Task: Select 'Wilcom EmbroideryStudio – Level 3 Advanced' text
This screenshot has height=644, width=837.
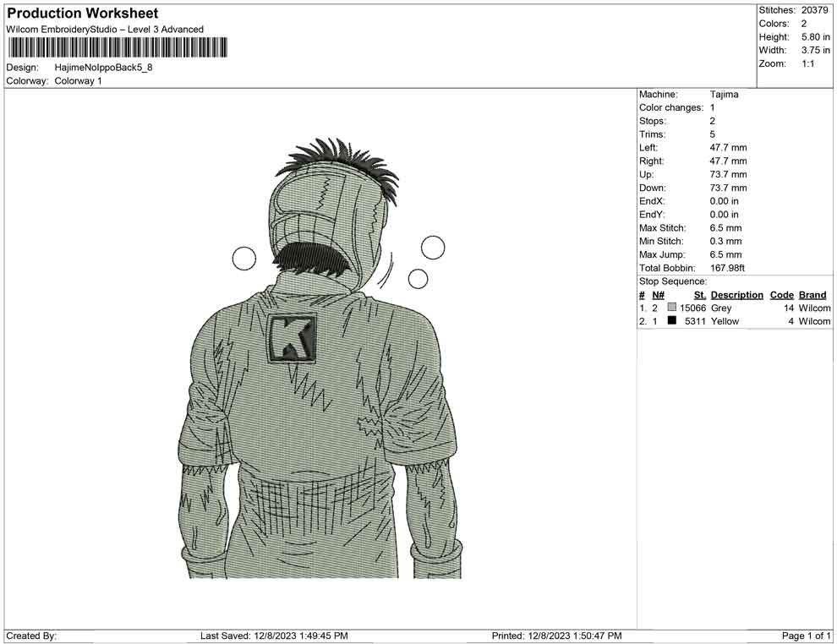Action: point(105,30)
